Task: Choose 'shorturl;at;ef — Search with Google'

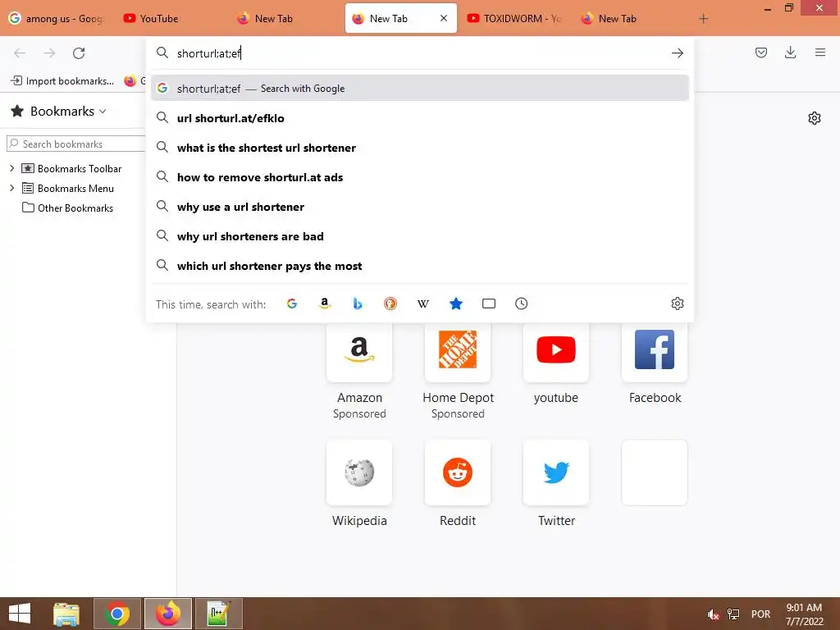Action: pos(420,89)
